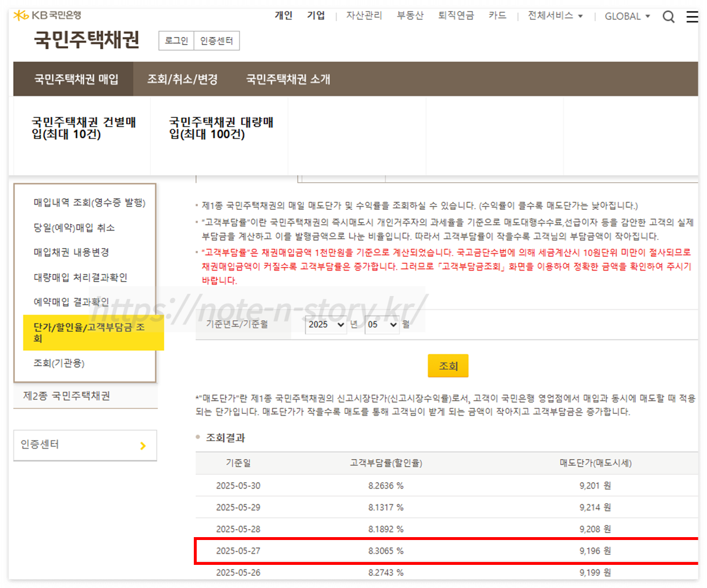Screen dimensions: 707x588
Task: Click the 2025-05-30 date cell
Action: pyautogui.click(x=238, y=486)
